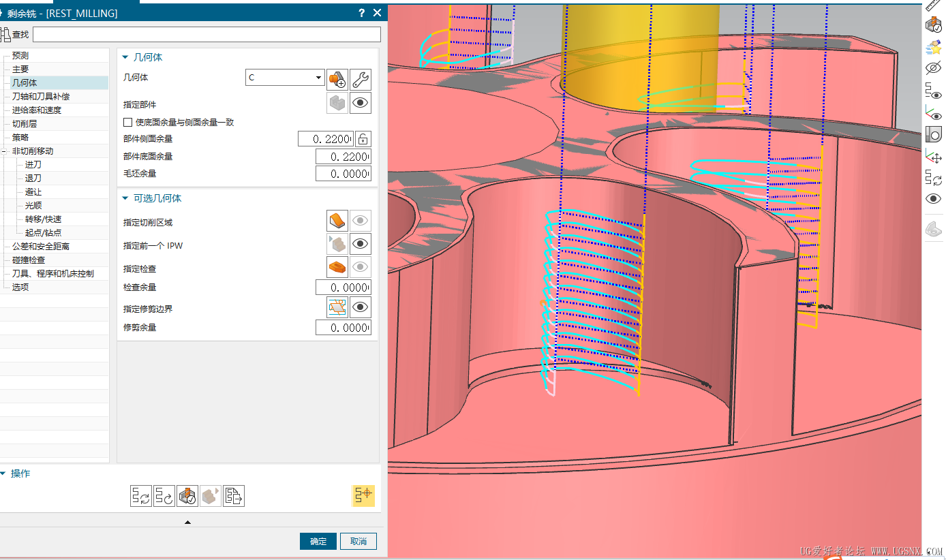Click the 指定检查 select icon
946x560 pixels.
tap(337, 267)
